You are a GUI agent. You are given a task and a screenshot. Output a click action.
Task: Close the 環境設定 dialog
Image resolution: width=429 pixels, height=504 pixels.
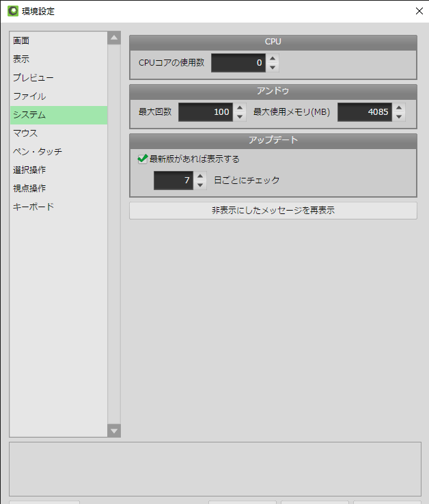point(419,11)
